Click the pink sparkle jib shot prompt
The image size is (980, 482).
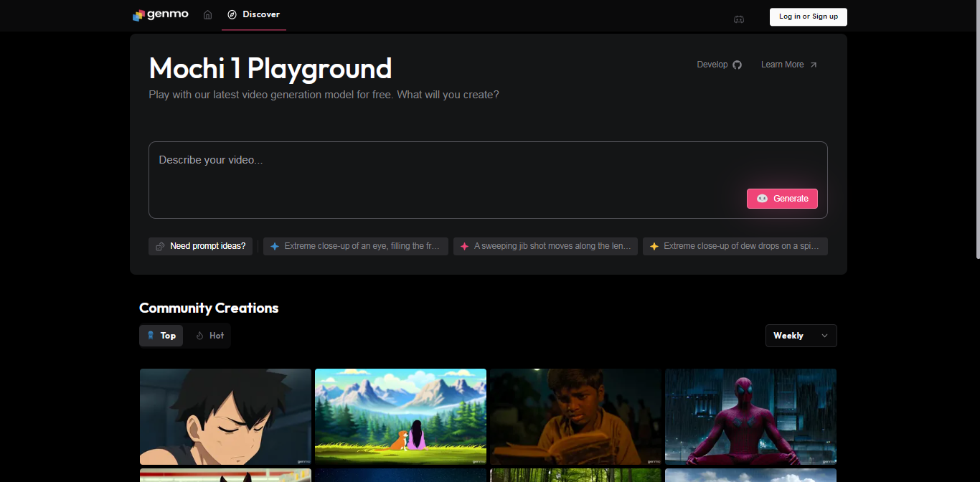click(x=545, y=246)
